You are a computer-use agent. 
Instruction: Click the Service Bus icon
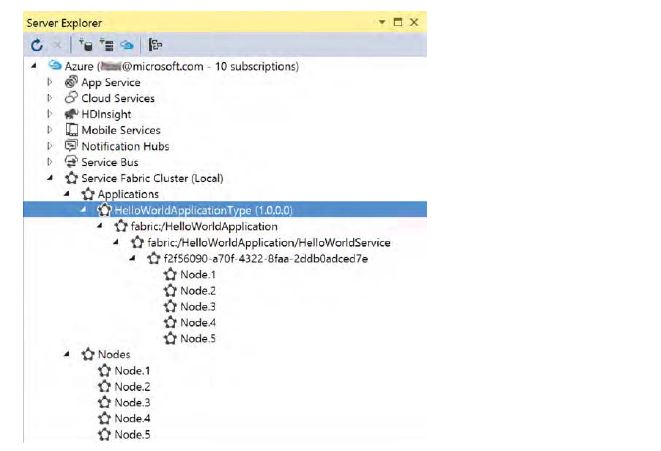pos(71,161)
